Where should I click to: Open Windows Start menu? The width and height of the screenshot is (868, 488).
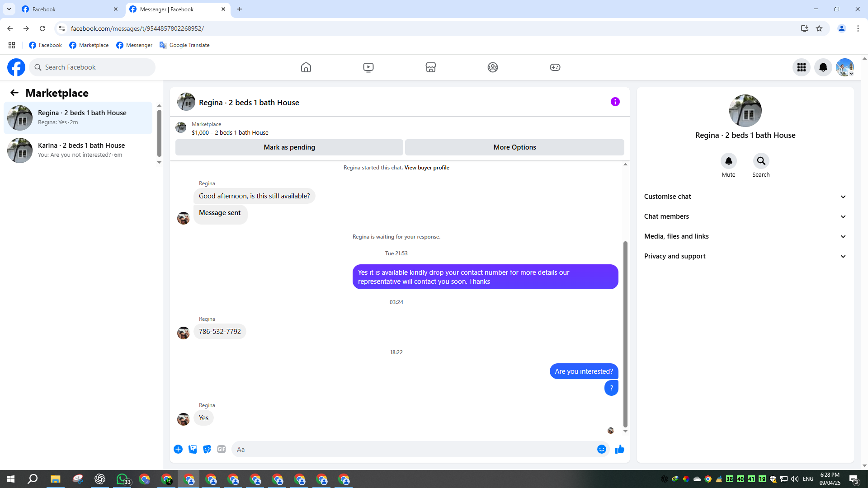point(11,479)
